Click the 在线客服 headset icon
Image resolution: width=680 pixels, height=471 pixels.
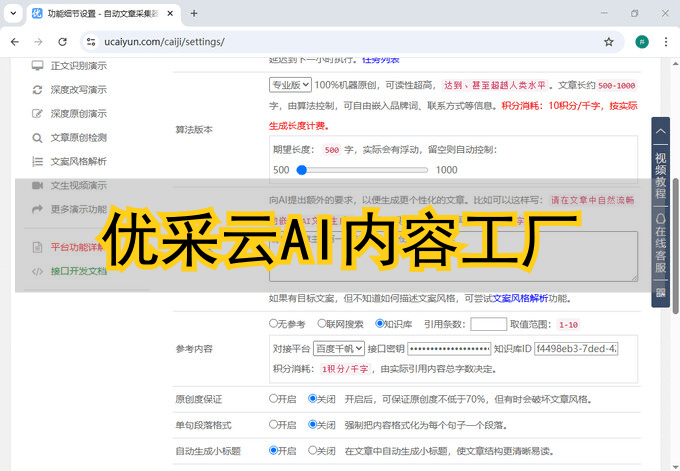point(660,217)
